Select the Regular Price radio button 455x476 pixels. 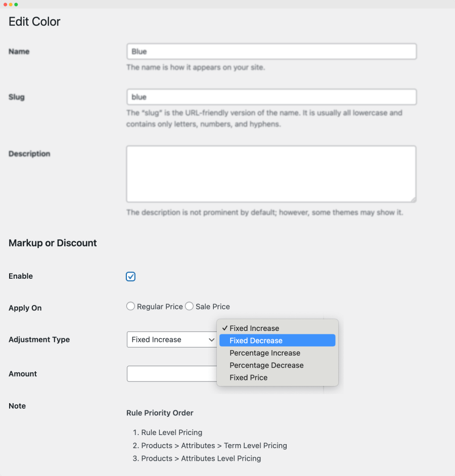pyautogui.click(x=130, y=306)
